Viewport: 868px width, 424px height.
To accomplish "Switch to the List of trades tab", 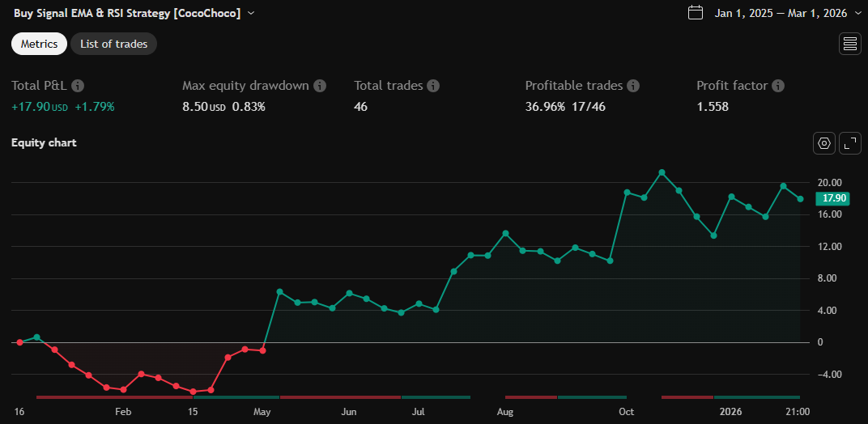I will (113, 44).
